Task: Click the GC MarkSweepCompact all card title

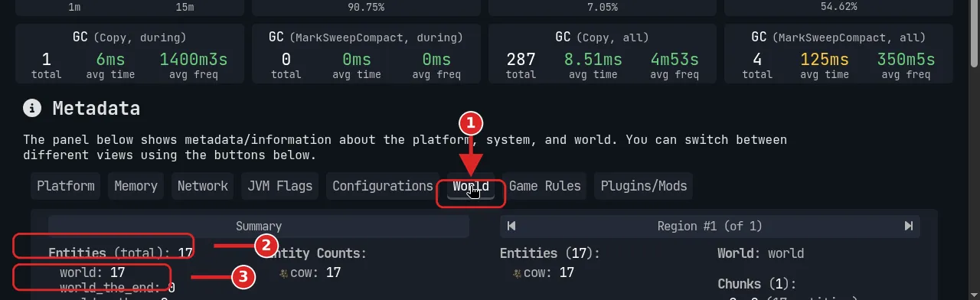Action: 838,37
